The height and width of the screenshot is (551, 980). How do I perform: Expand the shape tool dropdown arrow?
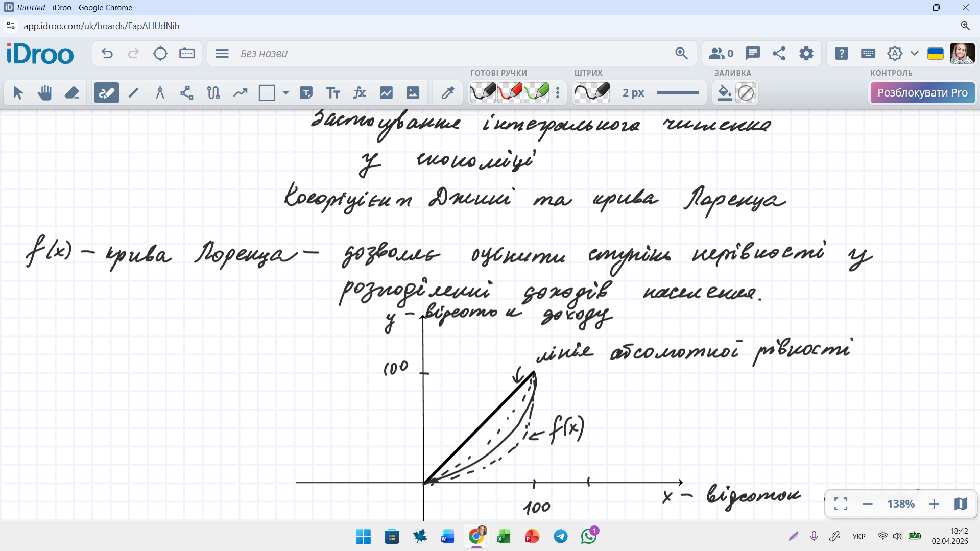[286, 93]
